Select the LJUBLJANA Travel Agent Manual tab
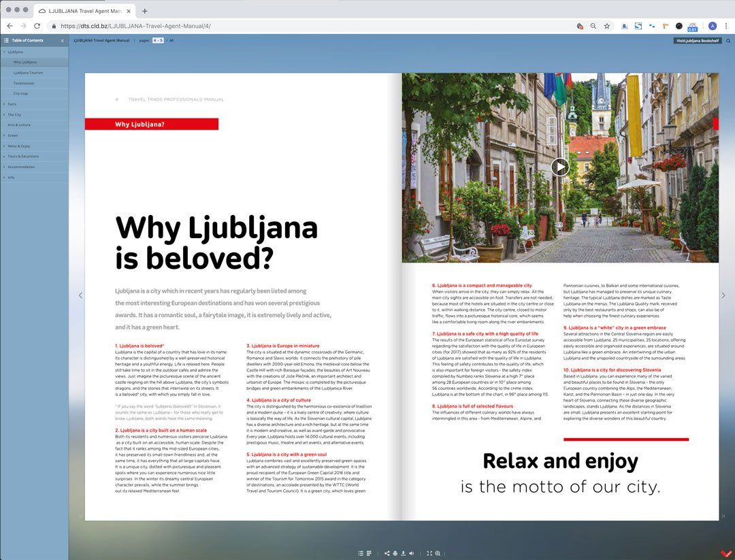The image size is (735, 560). (x=84, y=11)
